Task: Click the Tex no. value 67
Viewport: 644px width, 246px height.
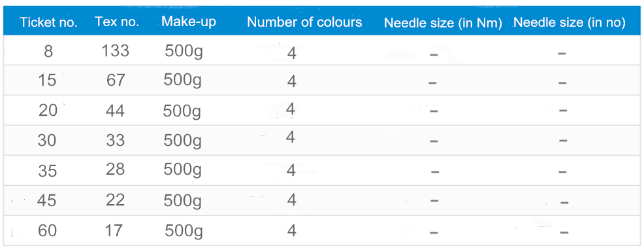Action: [115, 80]
